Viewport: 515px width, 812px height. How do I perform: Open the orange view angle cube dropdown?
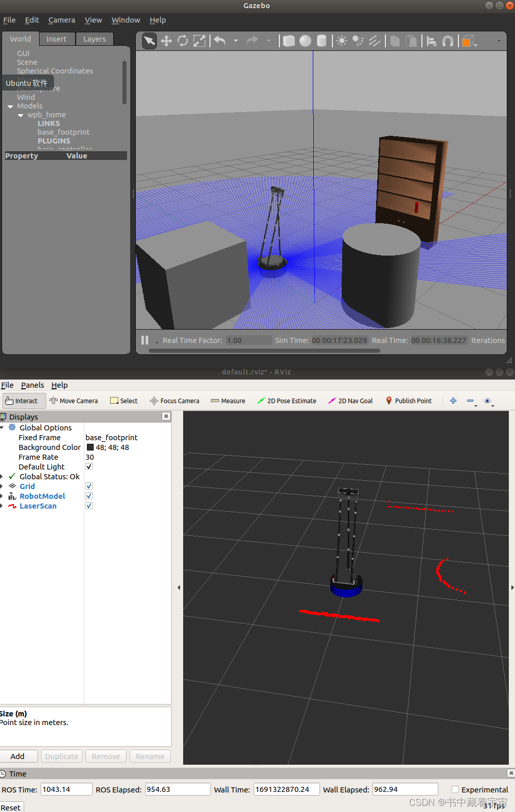(469, 41)
